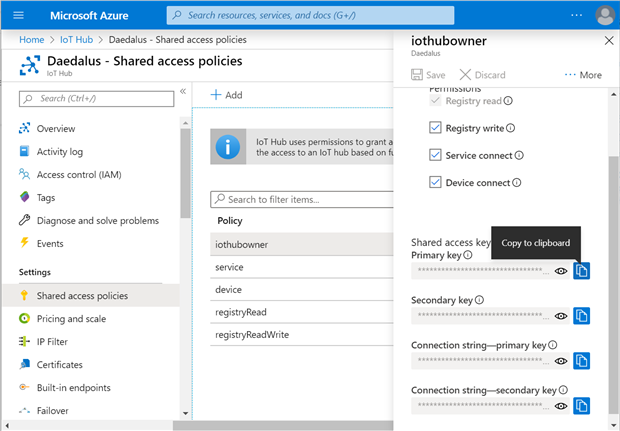Toggle the Device connect checkbox
This screenshot has height=431, width=620.
435,182
